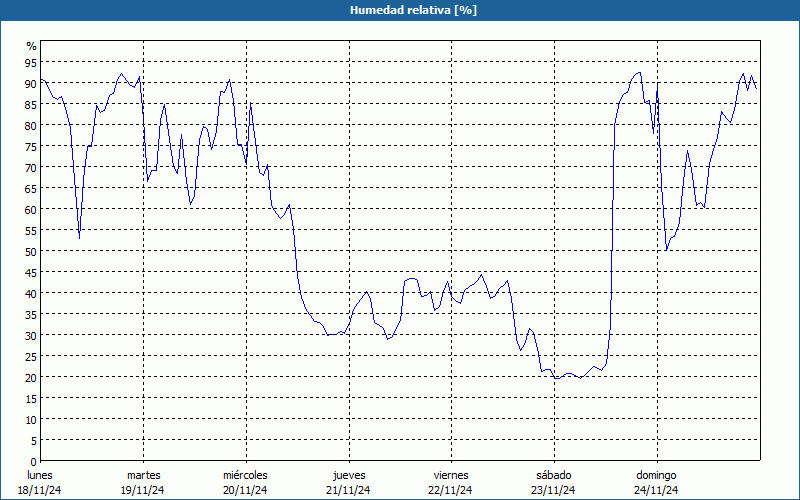Click the % unit label atop the y-axis
The width and height of the screenshot is (800, 500).
[x=32, y=46]
